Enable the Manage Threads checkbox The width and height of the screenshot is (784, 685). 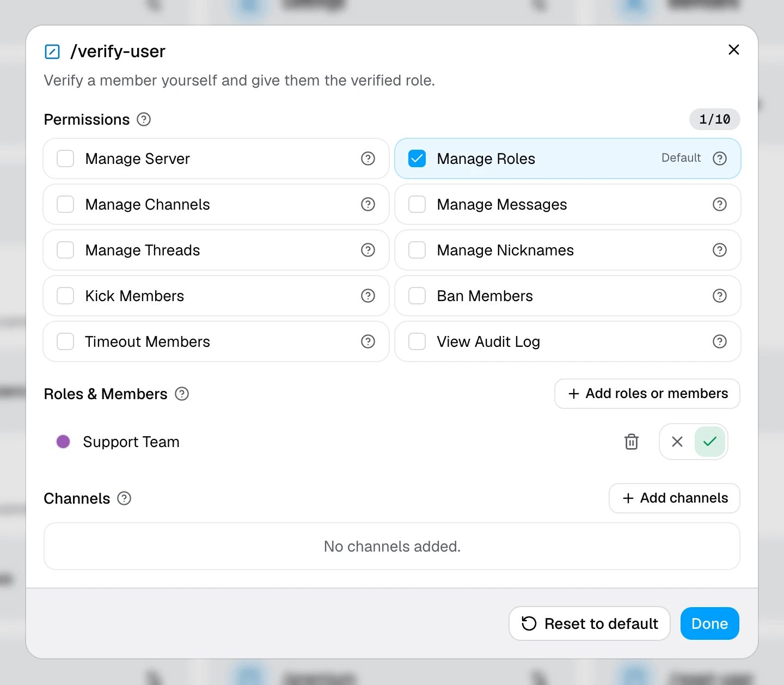65,250
